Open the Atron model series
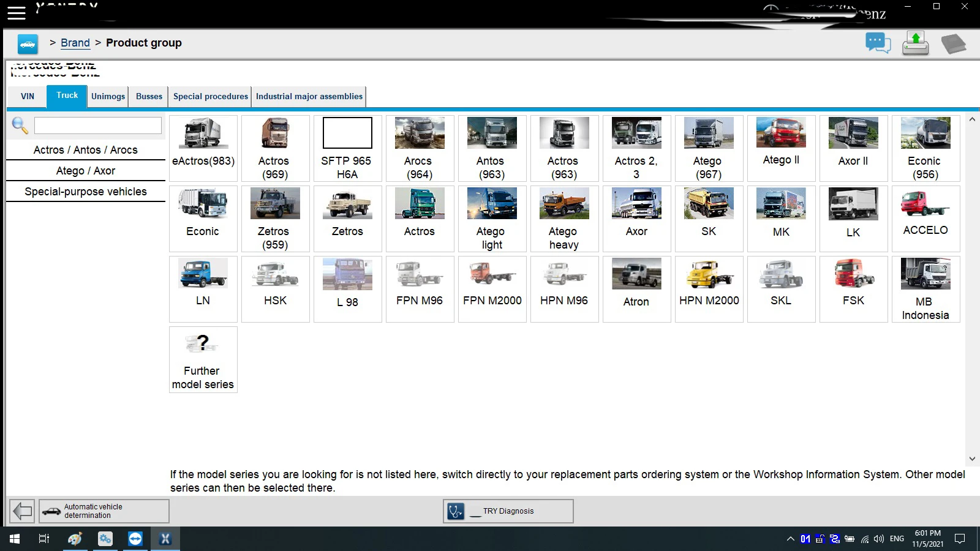This screenshot has height=551, width=980. (637, 289)
